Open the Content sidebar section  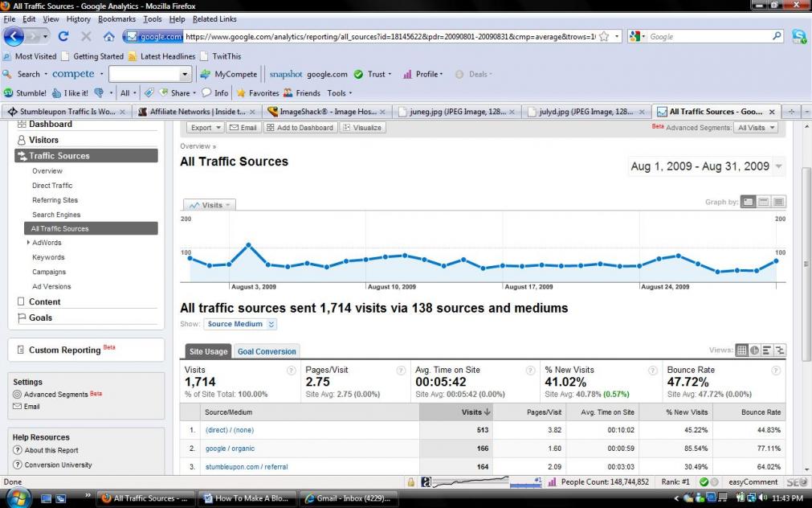coord(44,301)
